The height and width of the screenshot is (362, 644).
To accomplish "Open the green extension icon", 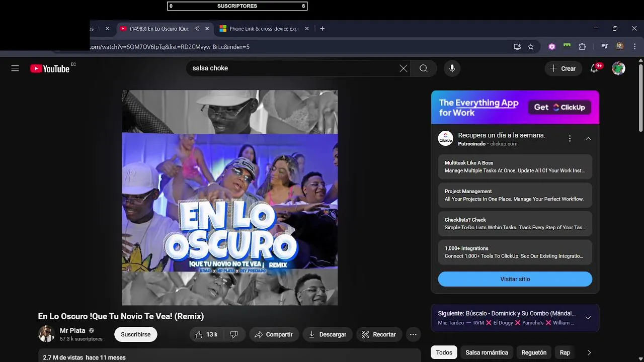I will 567,46.
